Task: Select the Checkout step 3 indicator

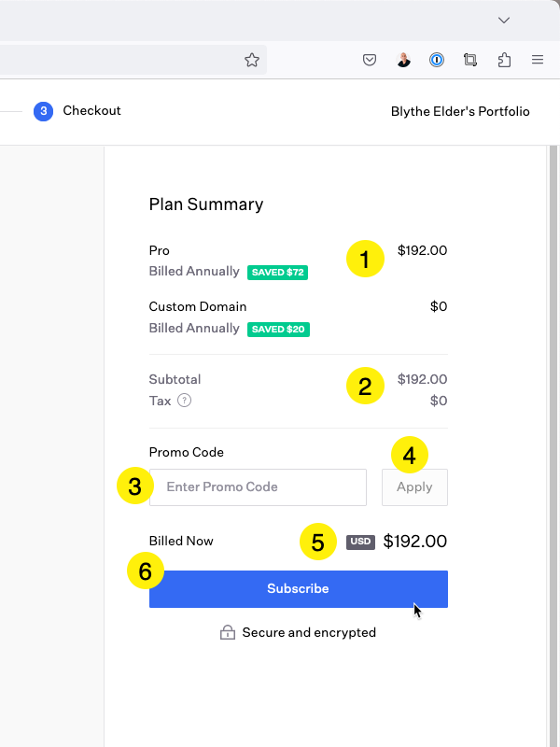Action: pos(43,111)
